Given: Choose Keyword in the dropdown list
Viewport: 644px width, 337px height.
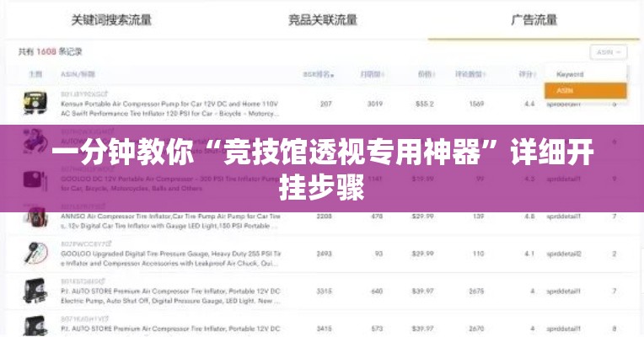Looking at the screenshot, I should point(570,74).
